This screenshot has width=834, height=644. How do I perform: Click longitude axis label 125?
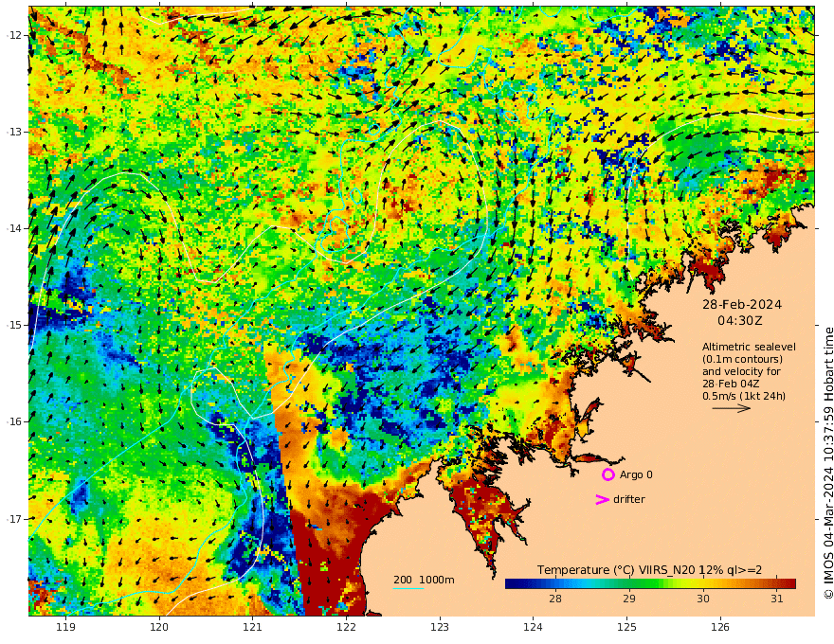click(x=627, y=627)
